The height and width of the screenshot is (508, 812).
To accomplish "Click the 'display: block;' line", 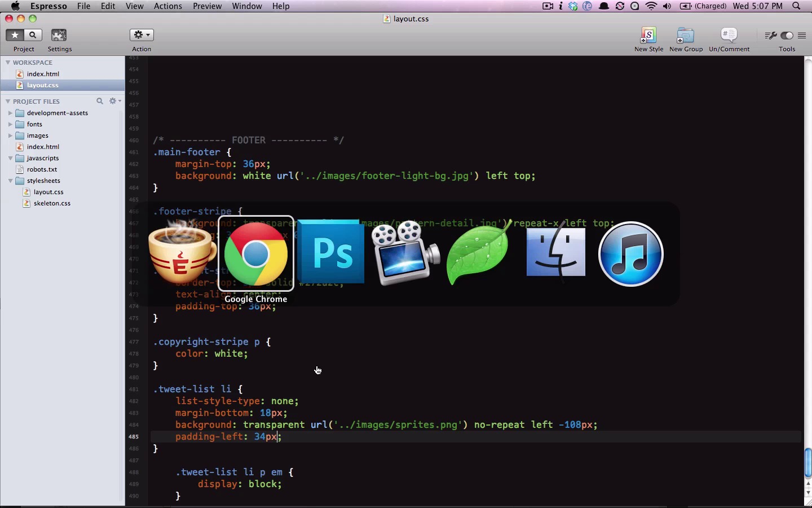I will pyautogui.click(x=240, y=484).
